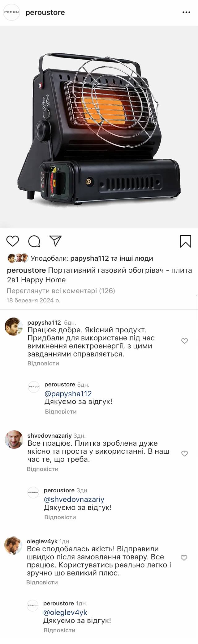Image resolution: width=198 pixels, height=644 pixels.
Task: Like the papysha112 comment
Action: point(184,341)
